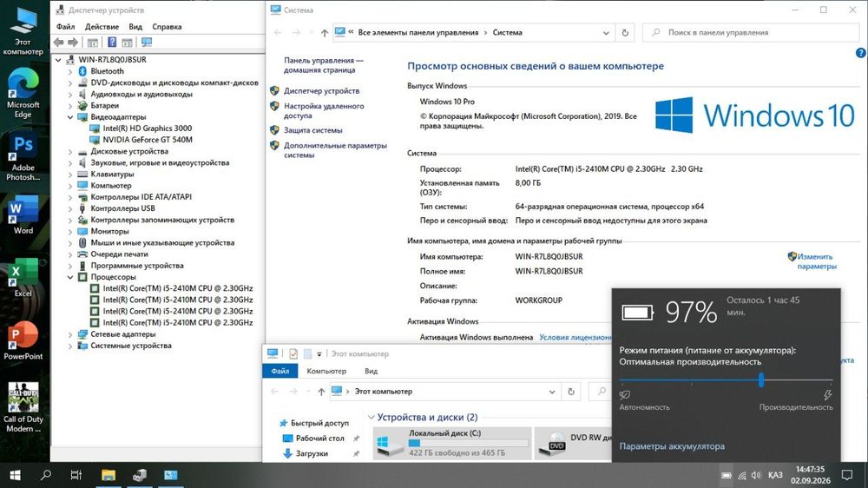The image size is (868, 488).
Task: Open Adobe Photoshop desktop shortcut
Action: pos(23,157)
